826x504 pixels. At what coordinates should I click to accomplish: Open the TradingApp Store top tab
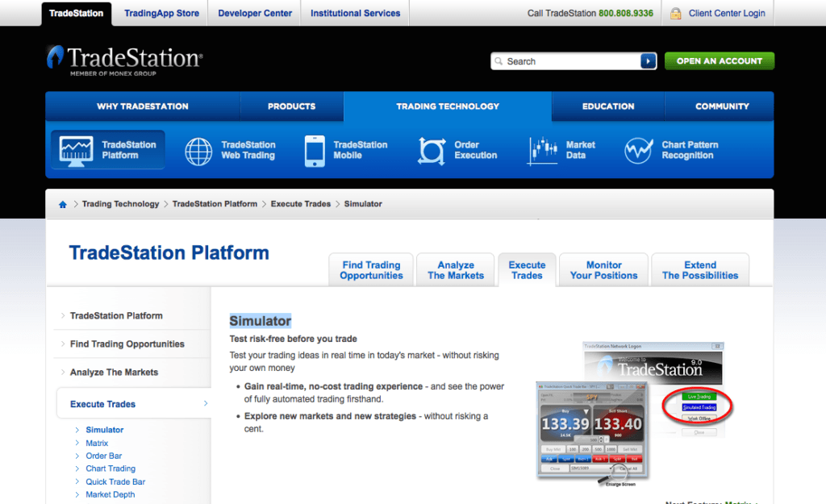coord(161,13)
